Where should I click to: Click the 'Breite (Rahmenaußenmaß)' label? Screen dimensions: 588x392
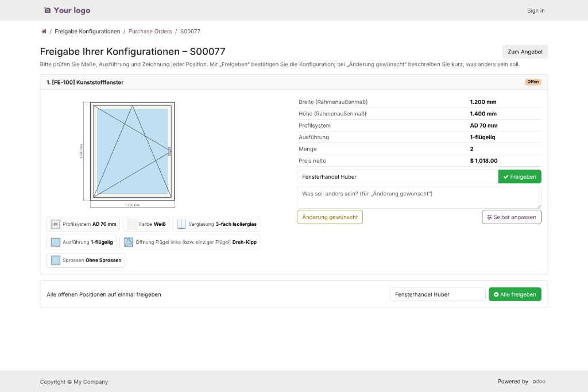click(x=333, y=102)
